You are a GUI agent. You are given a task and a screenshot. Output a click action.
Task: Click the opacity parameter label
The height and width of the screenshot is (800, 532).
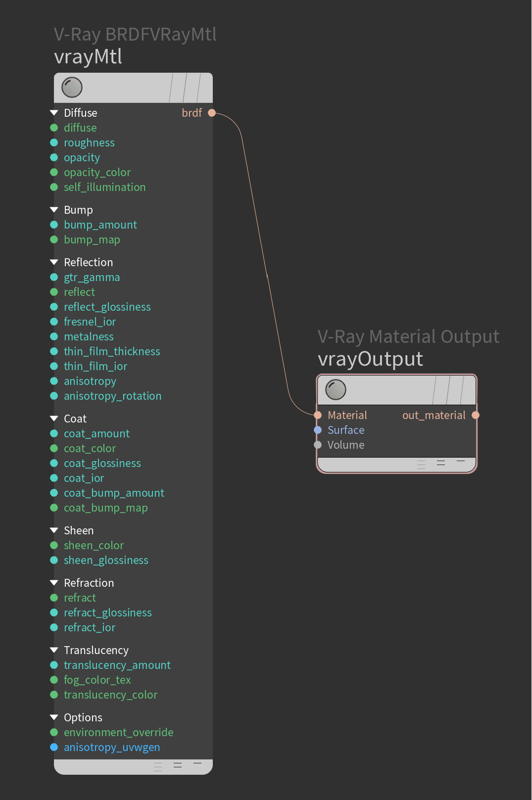coord(82,158)
